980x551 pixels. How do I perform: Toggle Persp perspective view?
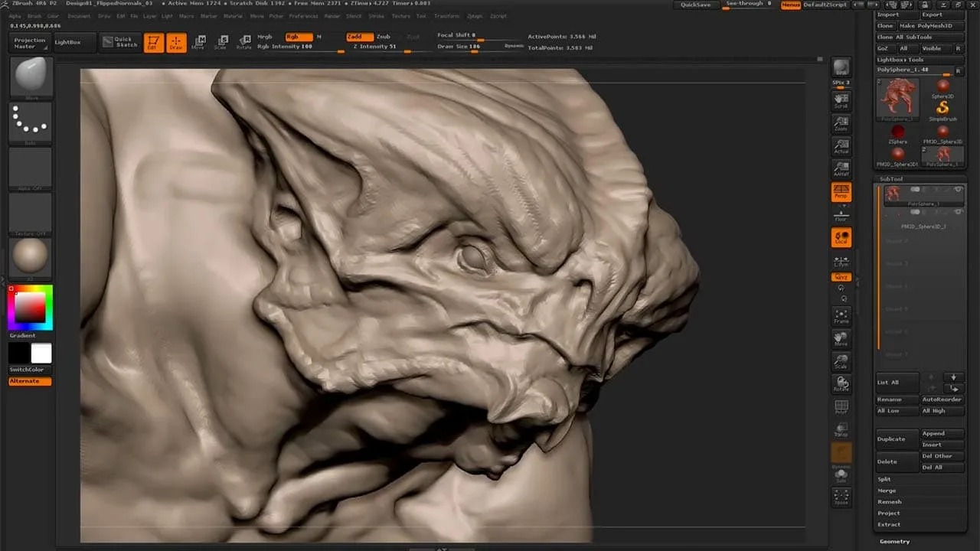[x=841, y=192]
